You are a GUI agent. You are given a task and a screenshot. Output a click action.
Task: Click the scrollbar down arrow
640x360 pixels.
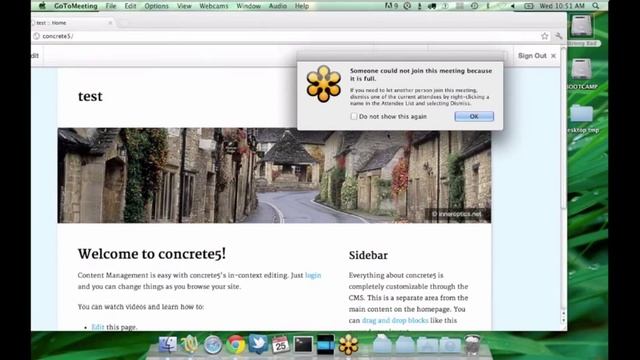tap(563, 321)
